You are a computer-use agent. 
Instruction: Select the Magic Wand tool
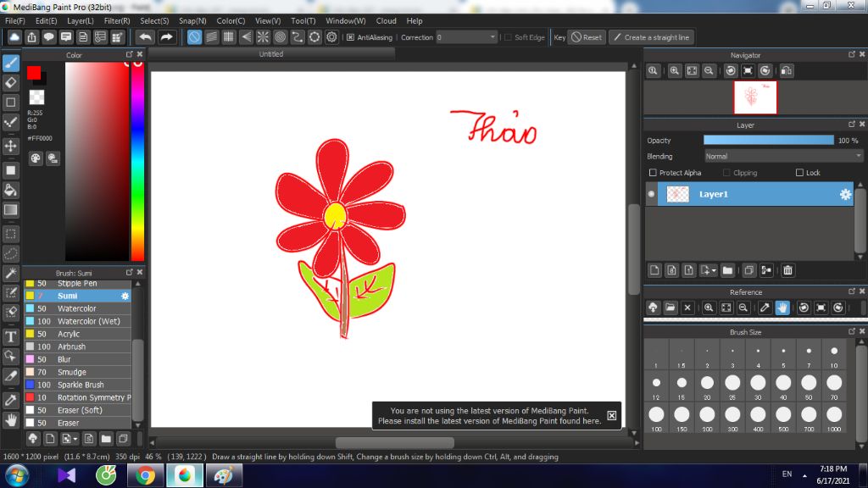pyautogui.click(x=10, y=274)
